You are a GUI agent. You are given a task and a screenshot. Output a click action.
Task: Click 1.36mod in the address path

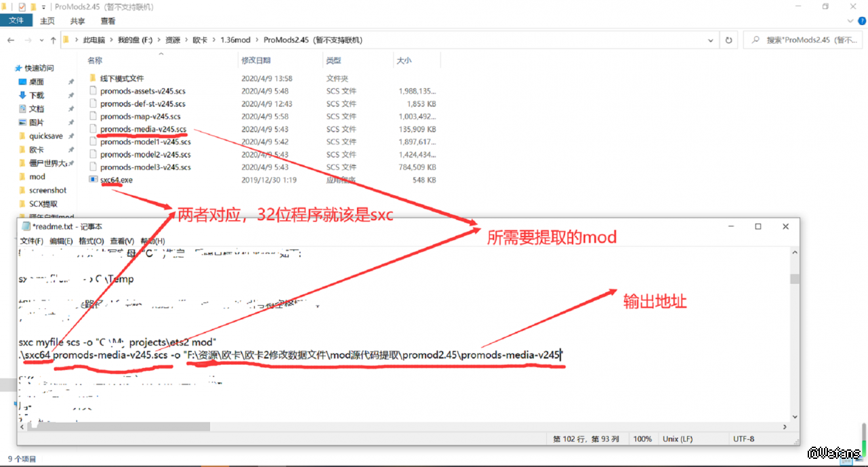[235, 40]
